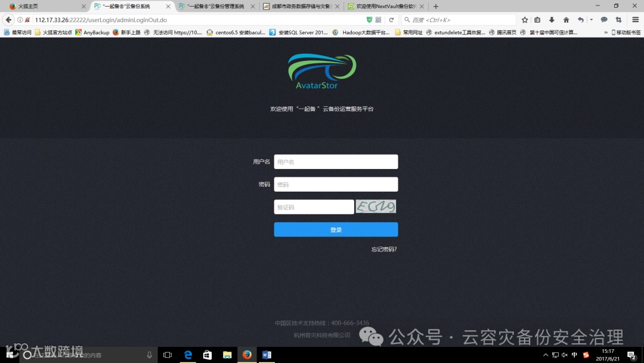644x363 pixels.
Task: Open the Firefox hamburger menu
Action: pyautogui.click(x=636, y=20)
